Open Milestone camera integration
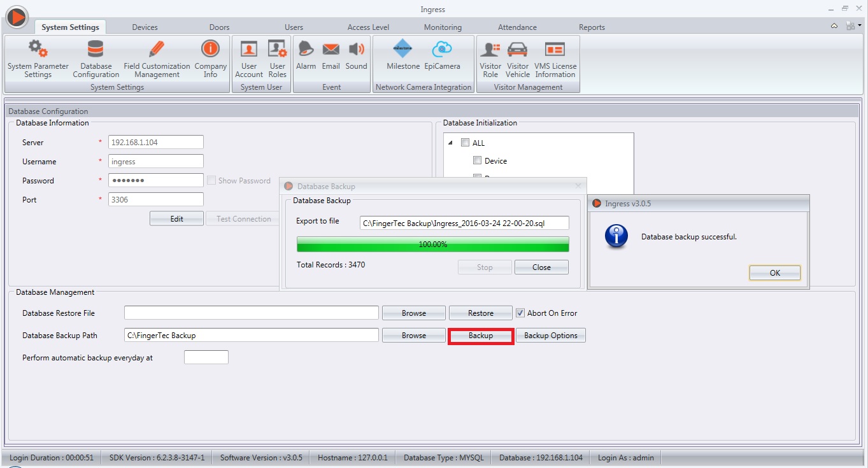The height and width of the screenshot is (468, 868). point(403,56)
